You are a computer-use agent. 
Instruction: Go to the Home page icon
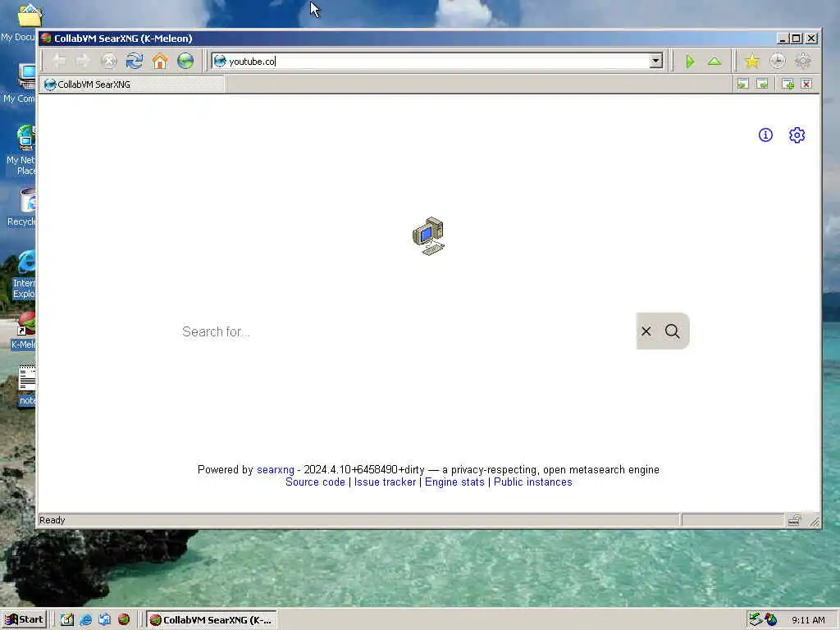click(160, 61)
